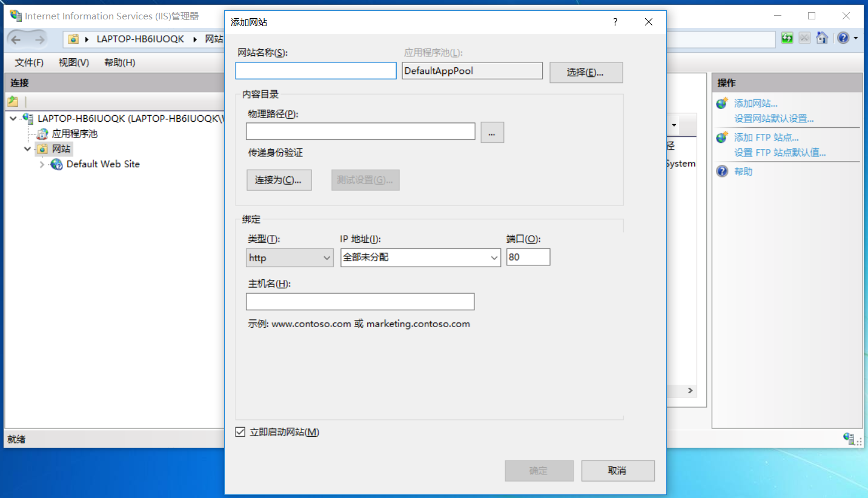Open Help via the blue question-mark icon
The width and height of the screenshot is (868, 498).
pyautogui.click(x=843, y=38)
